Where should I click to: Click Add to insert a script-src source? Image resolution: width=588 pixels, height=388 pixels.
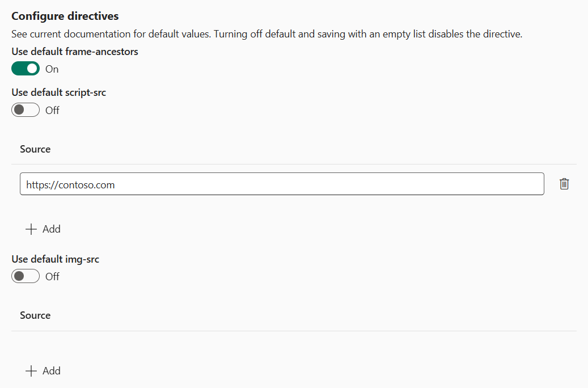(43, 229)
